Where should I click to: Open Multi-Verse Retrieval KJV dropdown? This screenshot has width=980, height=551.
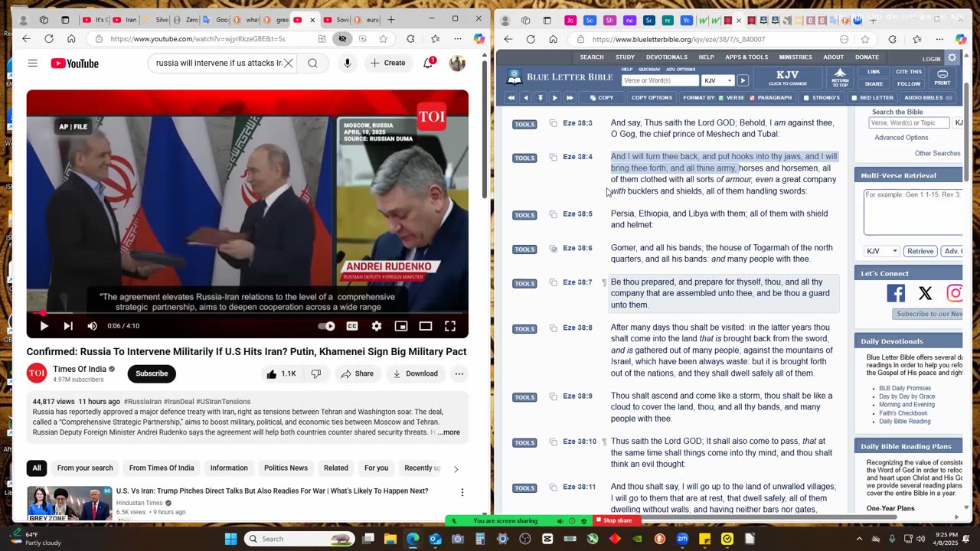882,251
